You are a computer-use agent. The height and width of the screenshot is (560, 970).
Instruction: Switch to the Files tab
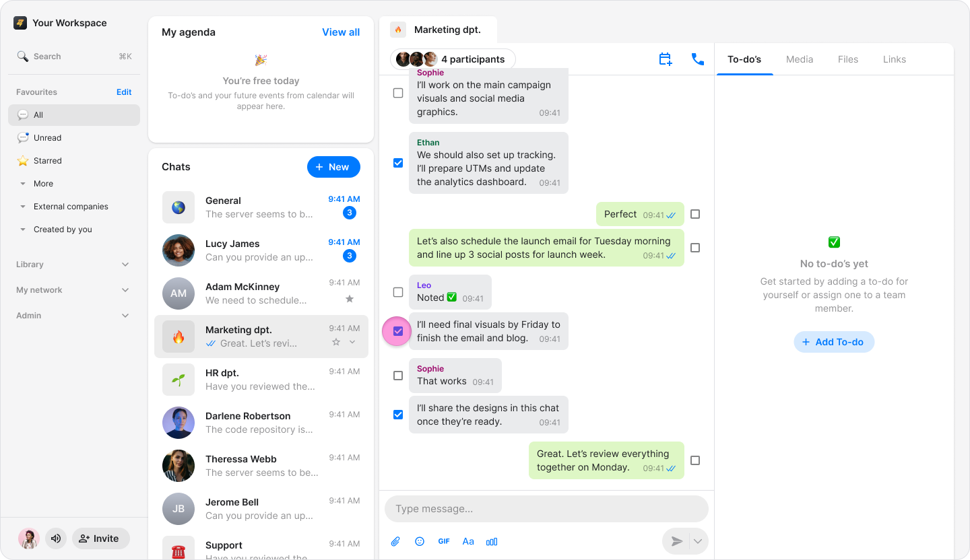click(848, 59)
